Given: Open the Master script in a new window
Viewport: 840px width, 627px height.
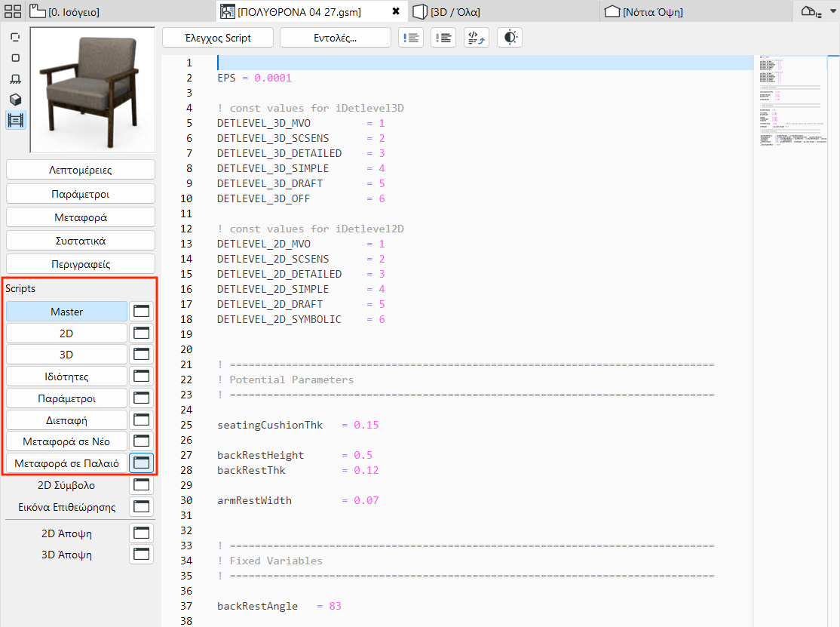Looking at the screenshot, I should coord(141,311).
